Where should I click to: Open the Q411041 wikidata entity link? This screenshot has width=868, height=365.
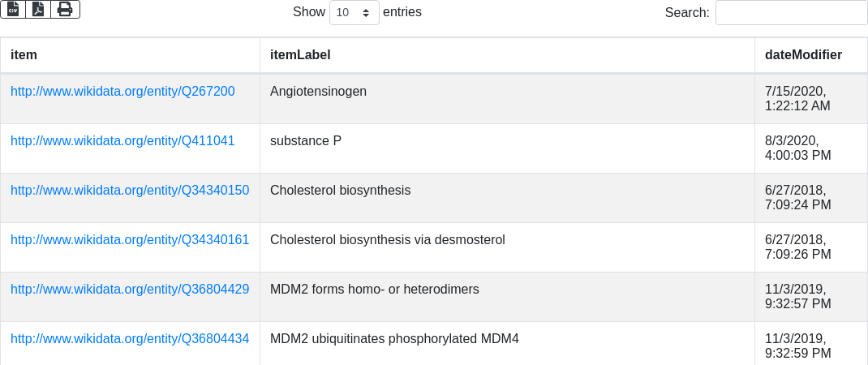(122, 140)
